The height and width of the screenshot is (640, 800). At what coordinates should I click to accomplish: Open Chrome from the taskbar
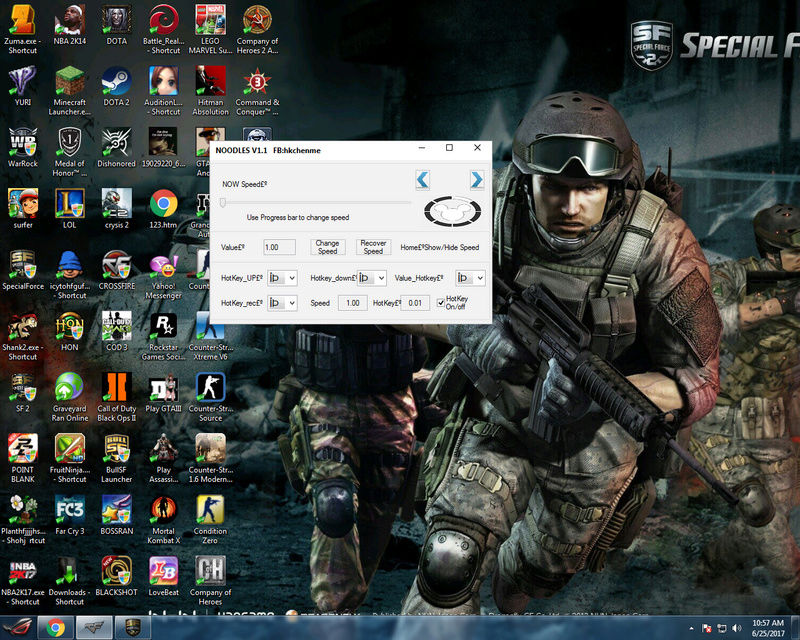pyautogui.click(x=56, y=627)
